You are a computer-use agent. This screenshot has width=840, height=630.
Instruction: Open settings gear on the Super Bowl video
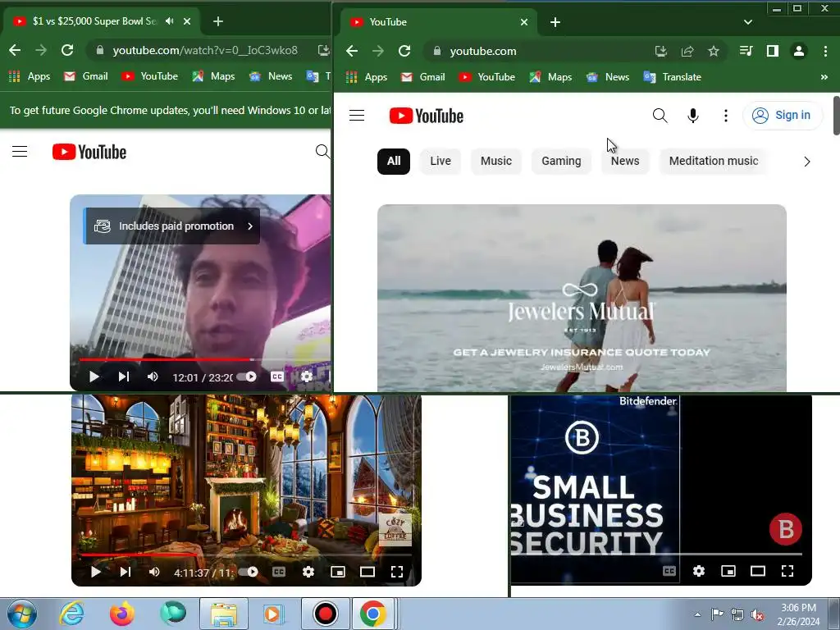(307, 377)
